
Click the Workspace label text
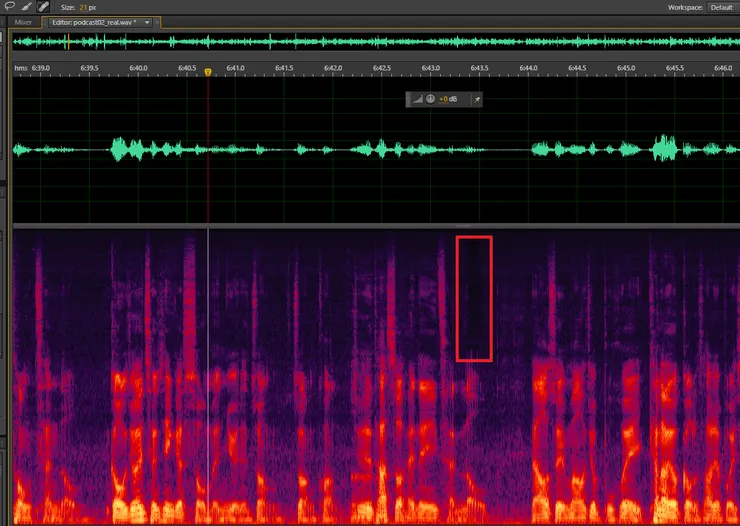(685, 8)
